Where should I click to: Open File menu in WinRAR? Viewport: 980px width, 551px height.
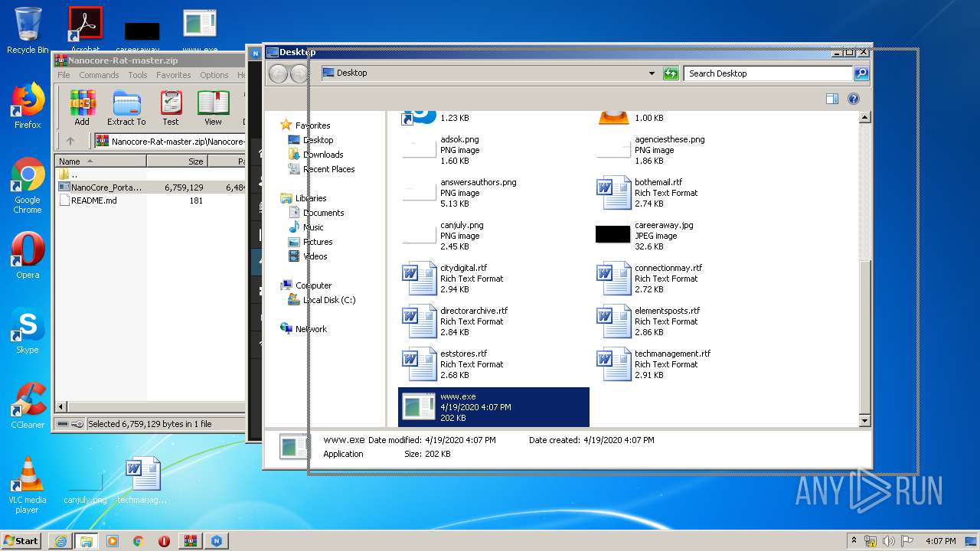[64, 75]
